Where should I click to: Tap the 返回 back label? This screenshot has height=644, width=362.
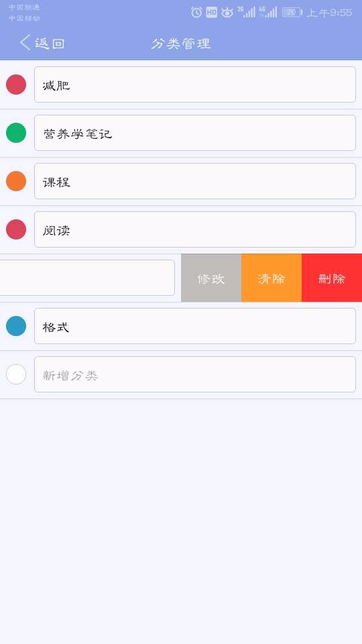50,43
